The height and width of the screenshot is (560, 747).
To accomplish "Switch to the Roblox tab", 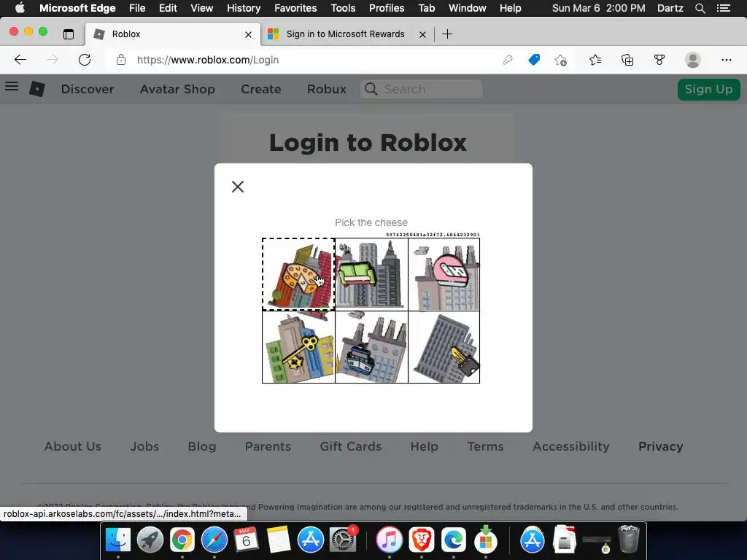I will pos(172,34).
